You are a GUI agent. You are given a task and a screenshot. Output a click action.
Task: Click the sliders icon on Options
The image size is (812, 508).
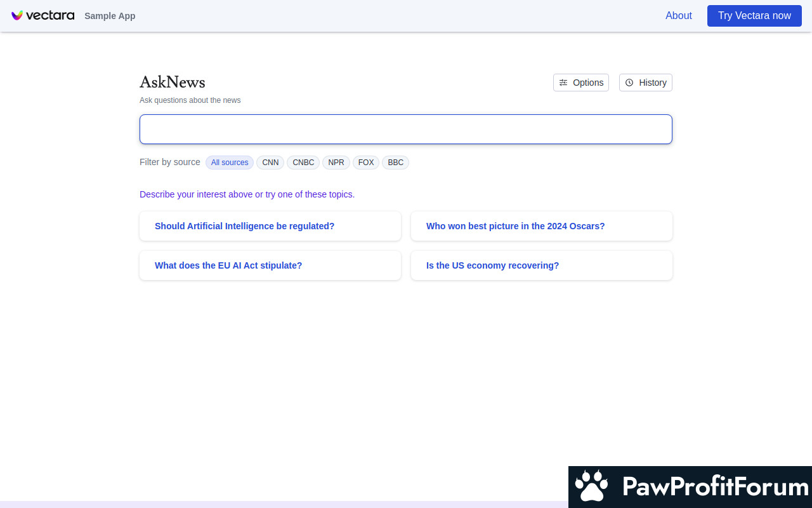tap(563, 83)
